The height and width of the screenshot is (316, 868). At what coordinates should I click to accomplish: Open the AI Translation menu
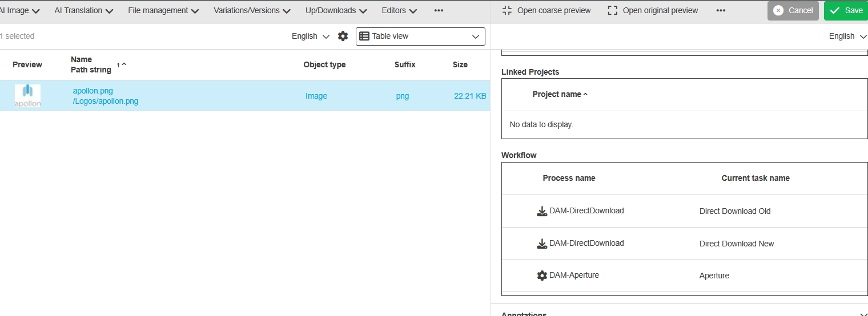(83, 10)
